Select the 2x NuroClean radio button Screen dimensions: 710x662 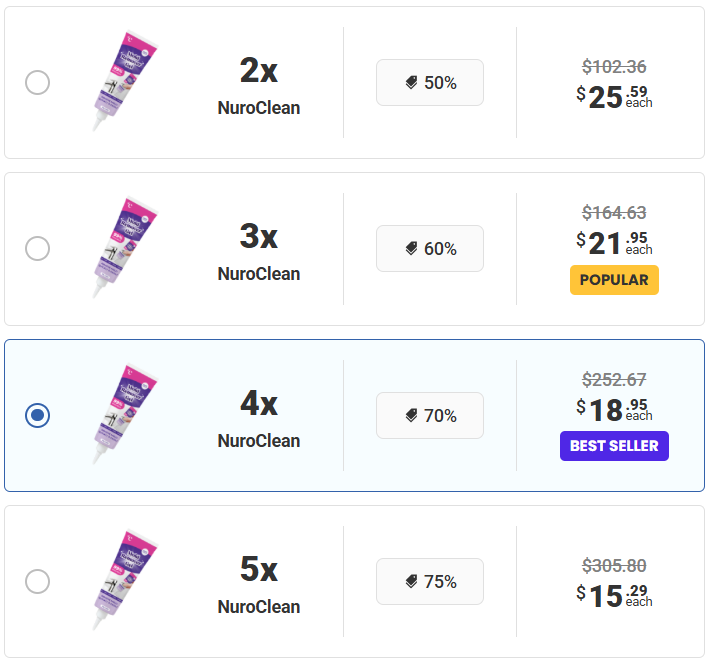coord(37,82)
